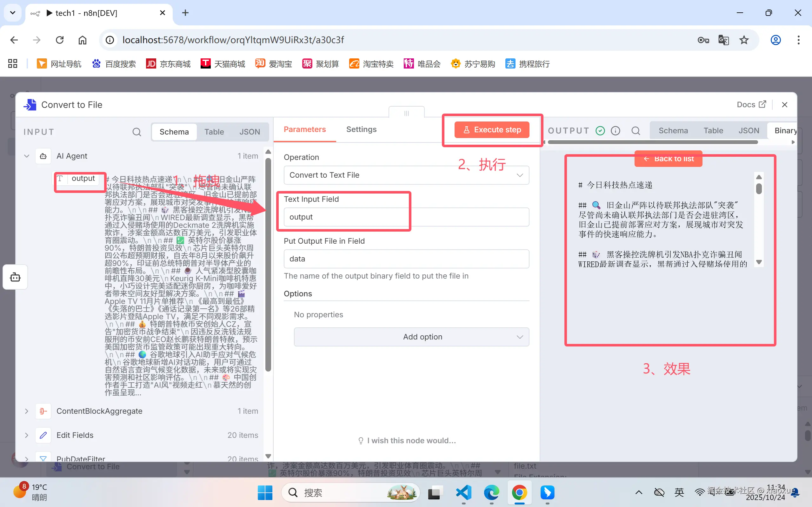Open search in the OUTPUT panel
This screenshot has width=812, height=507.
point(636,131)
